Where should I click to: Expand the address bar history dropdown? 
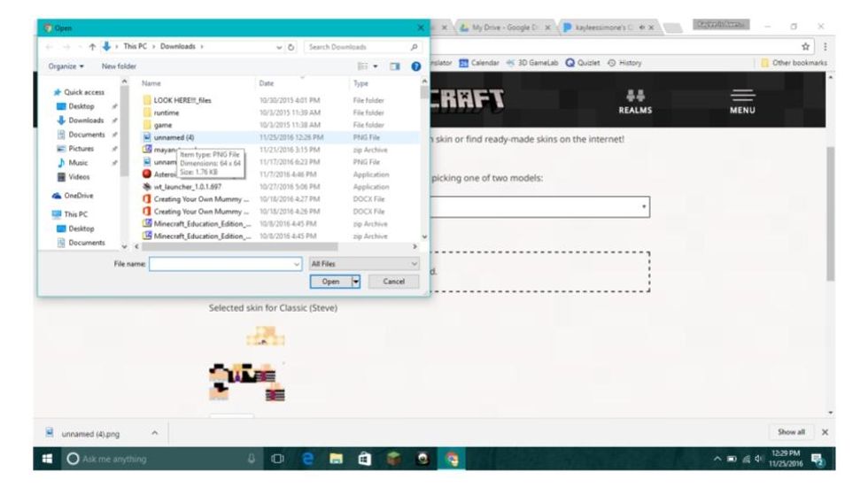coord(279,47)
